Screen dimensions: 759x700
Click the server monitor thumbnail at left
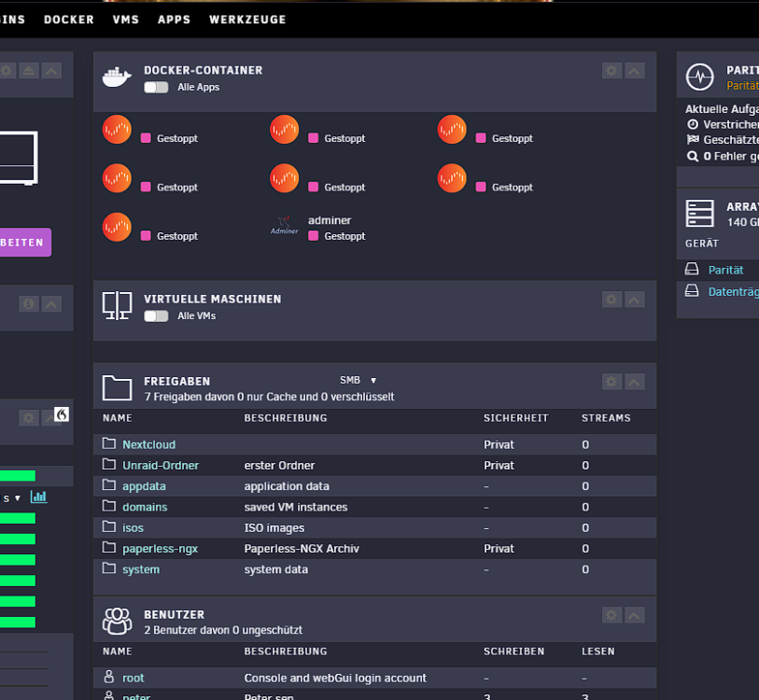point(19,158)
